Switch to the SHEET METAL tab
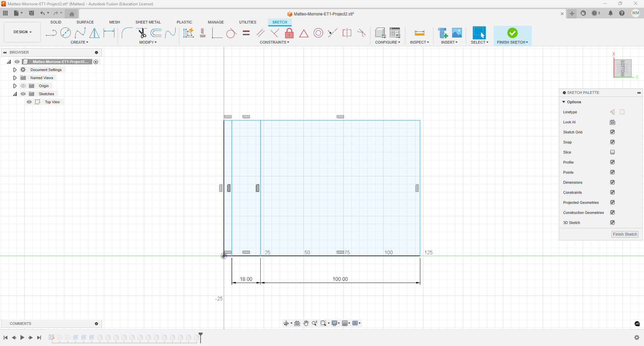The height and width of the screenshot is (346, 644). point(148,22)
